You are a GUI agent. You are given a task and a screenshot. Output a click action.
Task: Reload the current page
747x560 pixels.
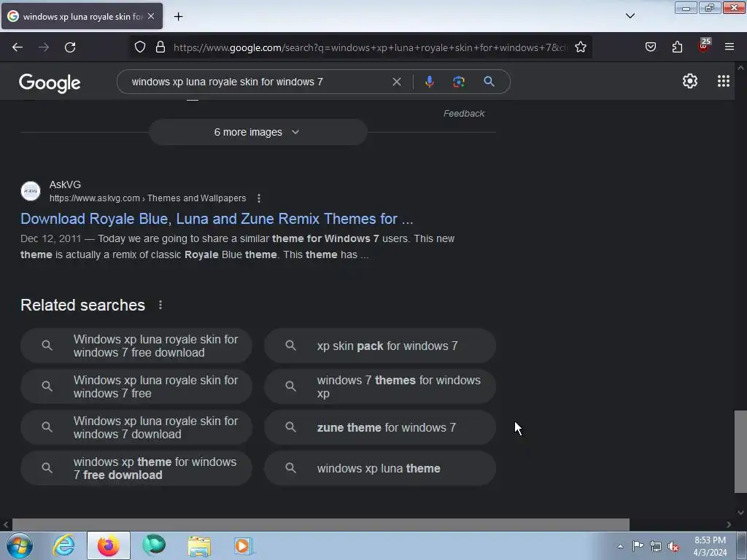click(70, 47)
